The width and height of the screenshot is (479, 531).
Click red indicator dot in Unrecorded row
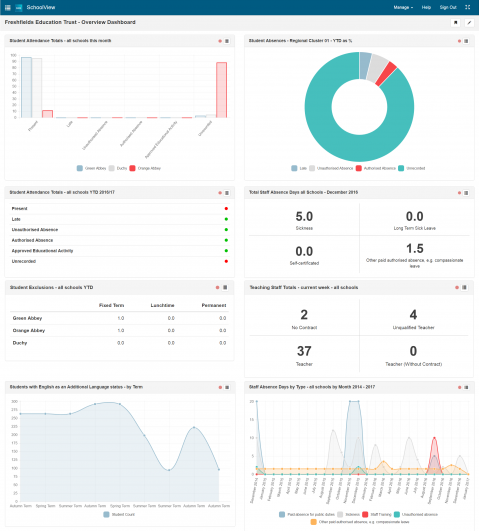(226, 261)
